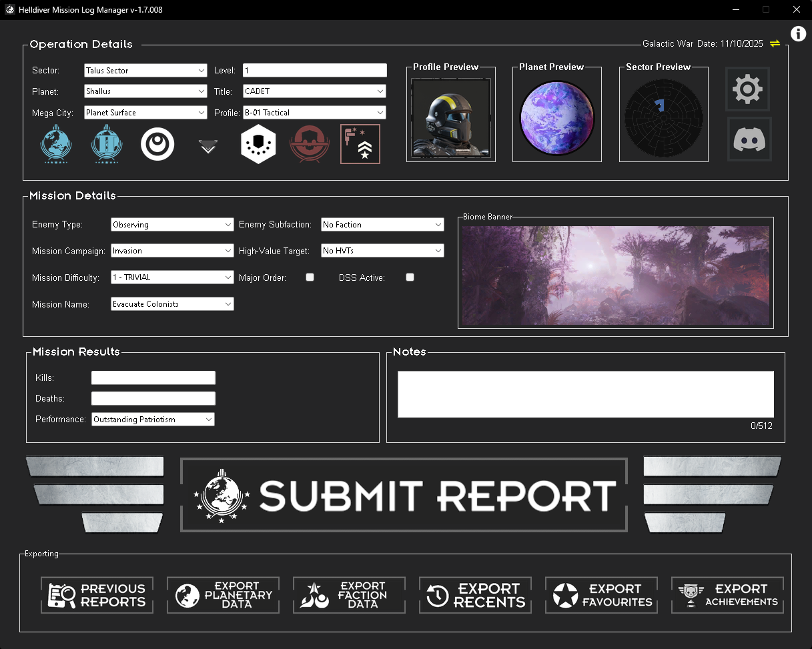Click Export Planetary Data button
This screenshot has width=812, height=649.
223,595
